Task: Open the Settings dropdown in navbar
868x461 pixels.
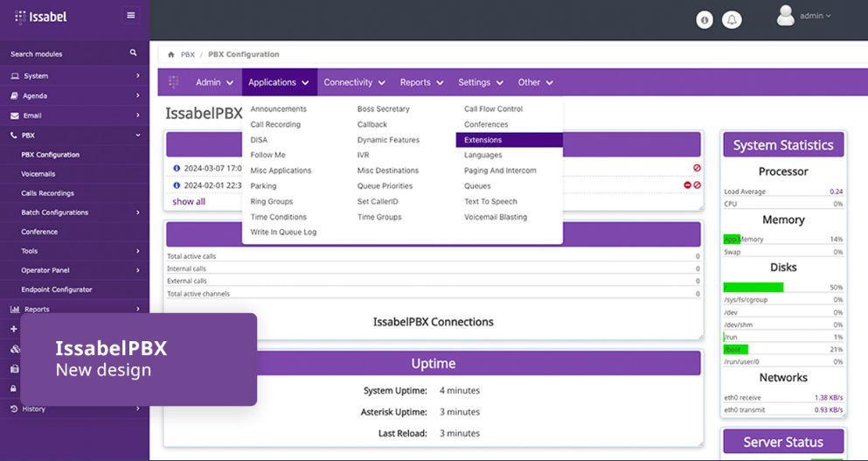Action: (x=480, y=82)
